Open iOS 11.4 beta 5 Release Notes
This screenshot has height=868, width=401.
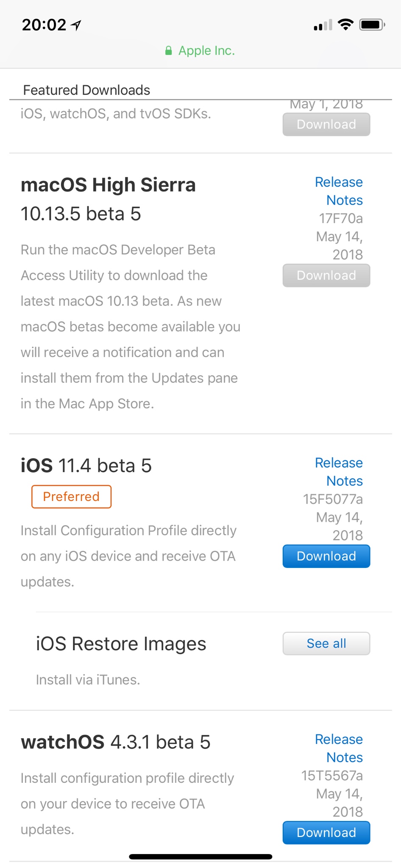coord(339,472)
